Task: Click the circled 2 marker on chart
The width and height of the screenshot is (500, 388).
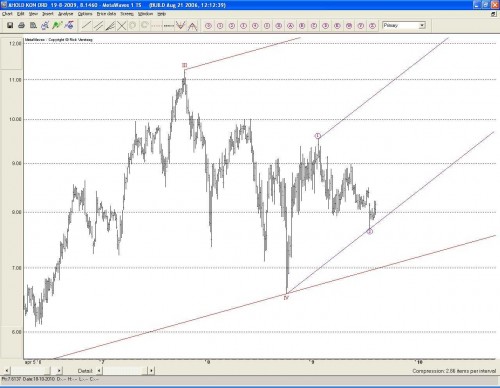Action: point(370,231)
